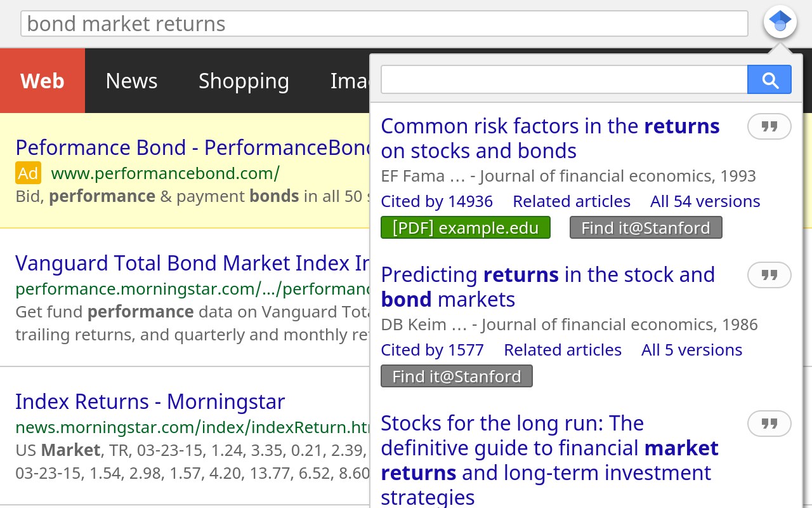Click Find it@Stanford under Fama article
This screenshot has height=508, width=812.
click(x=646, y=228)
